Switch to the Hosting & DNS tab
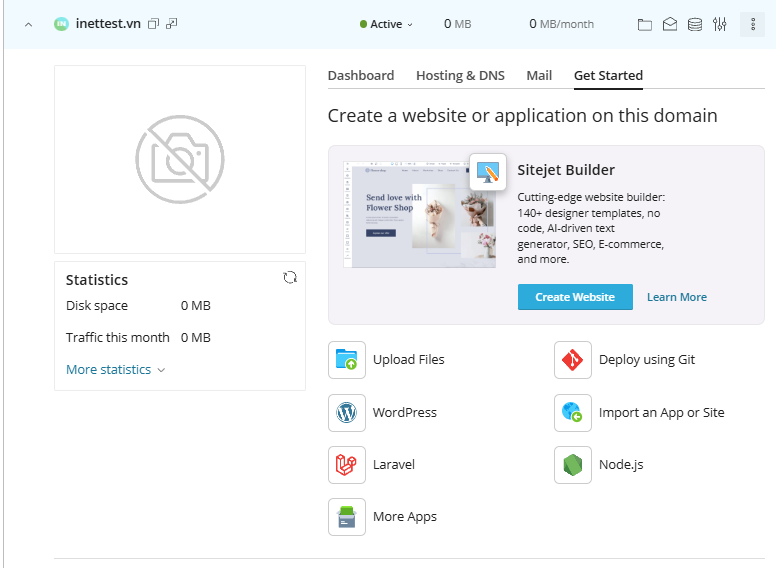Image resolution: width=776 pixels, height=568 pixels. (x=460, y=76)
